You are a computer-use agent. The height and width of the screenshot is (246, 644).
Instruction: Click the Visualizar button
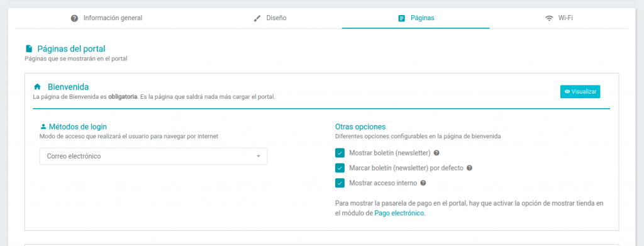(580, 92)
